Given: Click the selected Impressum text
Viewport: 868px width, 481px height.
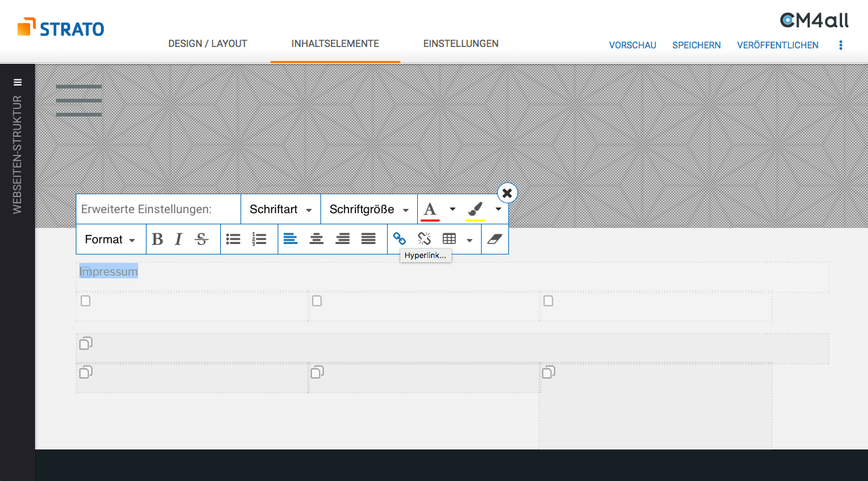Looking at the screenshot, I should pos(109,271).
